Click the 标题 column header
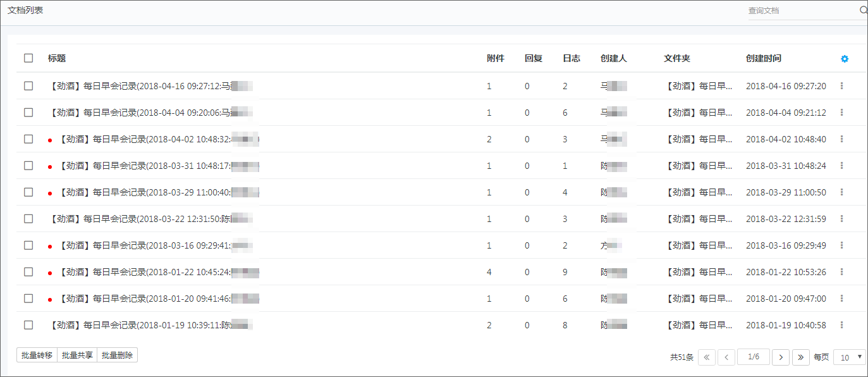868x377 pixels. tap(57, 58)
